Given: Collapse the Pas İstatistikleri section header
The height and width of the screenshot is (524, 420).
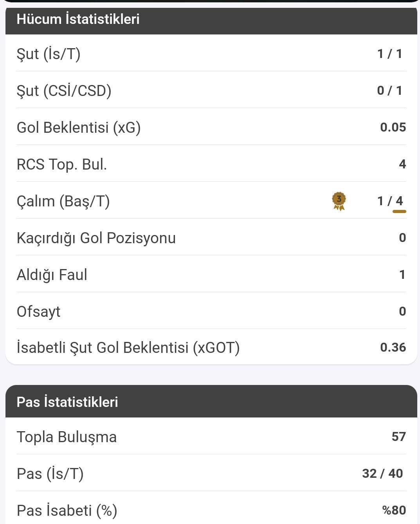Looking at the screenshot, I should pos(211,401).
